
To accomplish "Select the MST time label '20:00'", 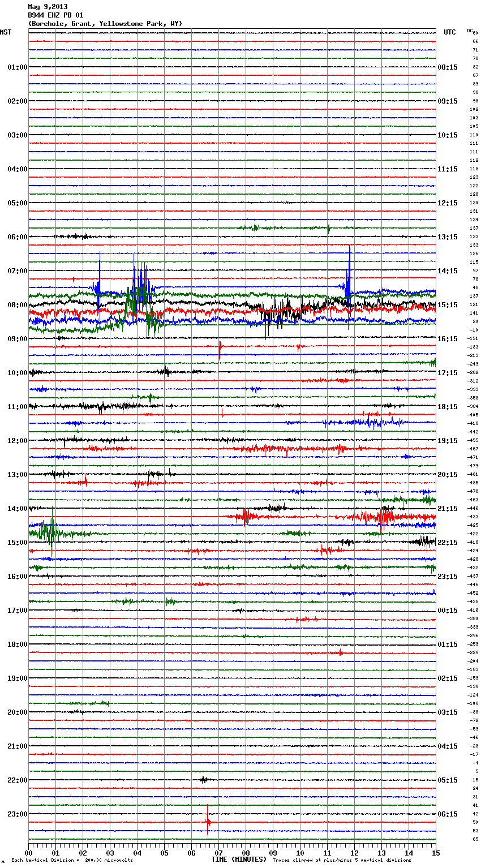I will click(18, 712).
